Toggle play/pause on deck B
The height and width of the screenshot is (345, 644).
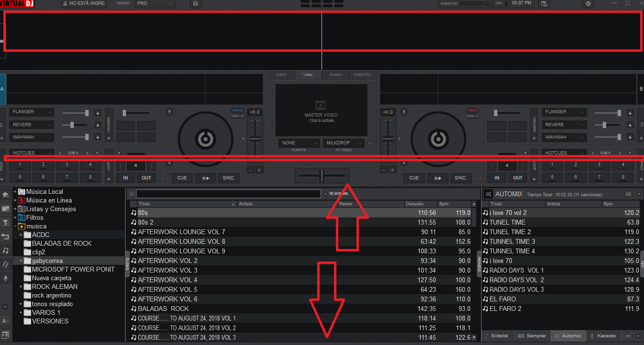[438, 178]
